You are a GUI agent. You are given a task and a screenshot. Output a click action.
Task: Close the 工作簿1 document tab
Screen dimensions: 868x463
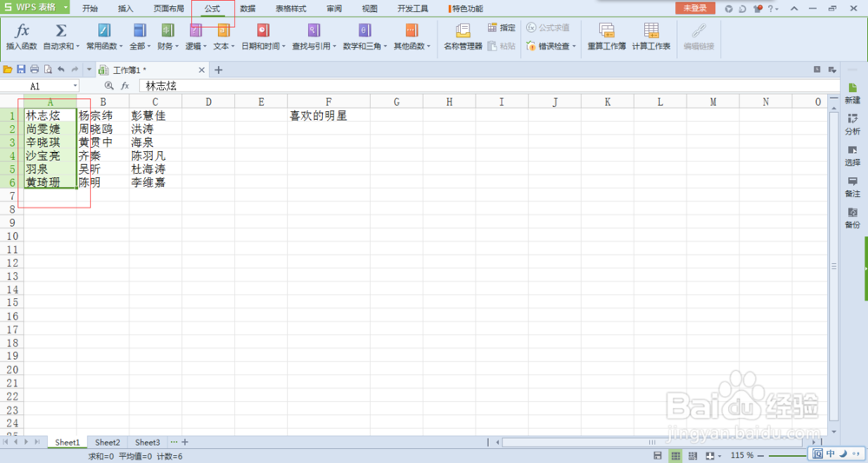[201, 69]
